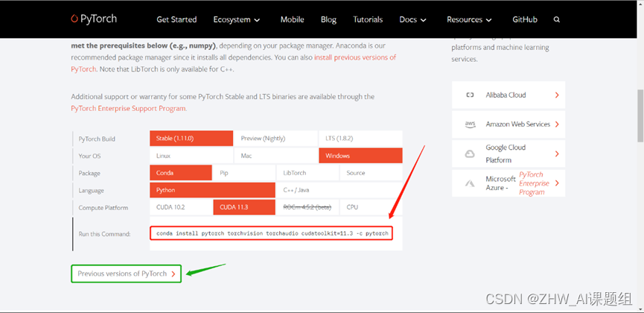Click the AWS logo icon
Screen dimensions: 644x313
pyautogui.click(x=470, y=124)
